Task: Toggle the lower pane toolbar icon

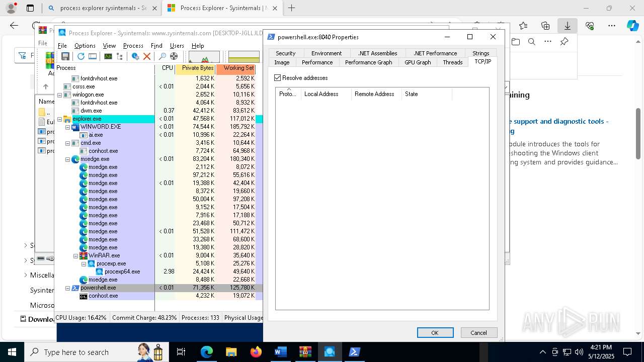Action: coord(93,56)
